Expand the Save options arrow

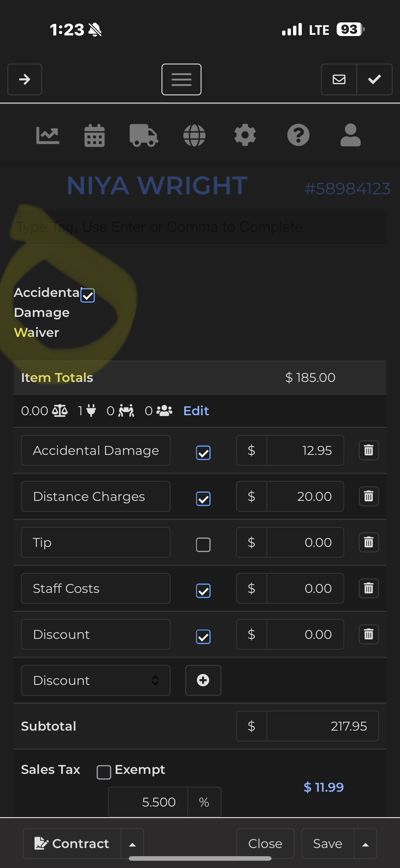point(365,844)
